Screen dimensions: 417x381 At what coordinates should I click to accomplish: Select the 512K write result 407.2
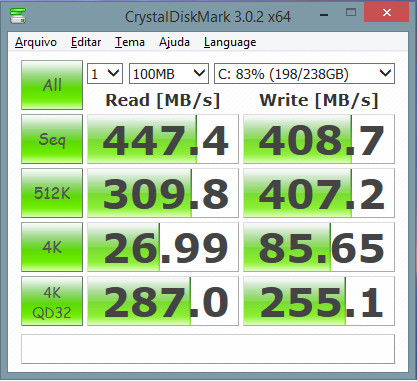(319, 193)
